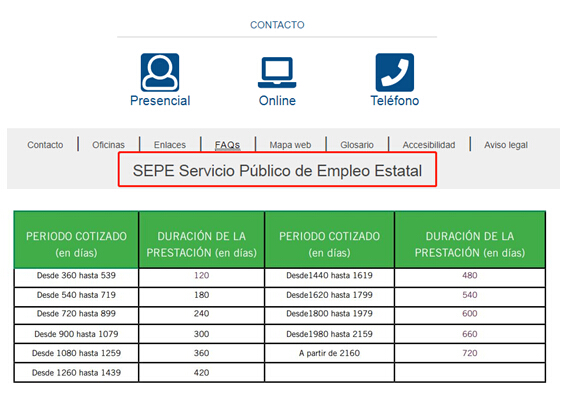Select cell 'Desde1800 hasta 1979'
The height and width of the screenshot is (398, 568).
click(329, 314)
